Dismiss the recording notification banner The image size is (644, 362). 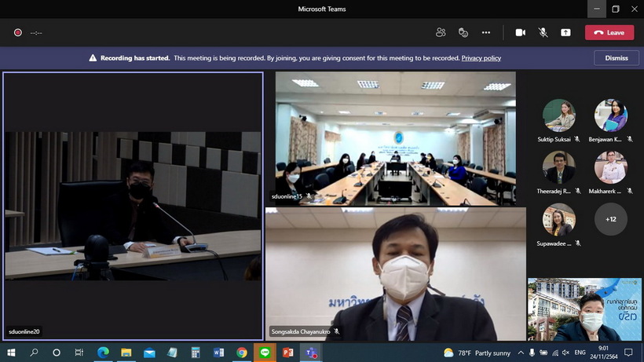click(616, 58)
